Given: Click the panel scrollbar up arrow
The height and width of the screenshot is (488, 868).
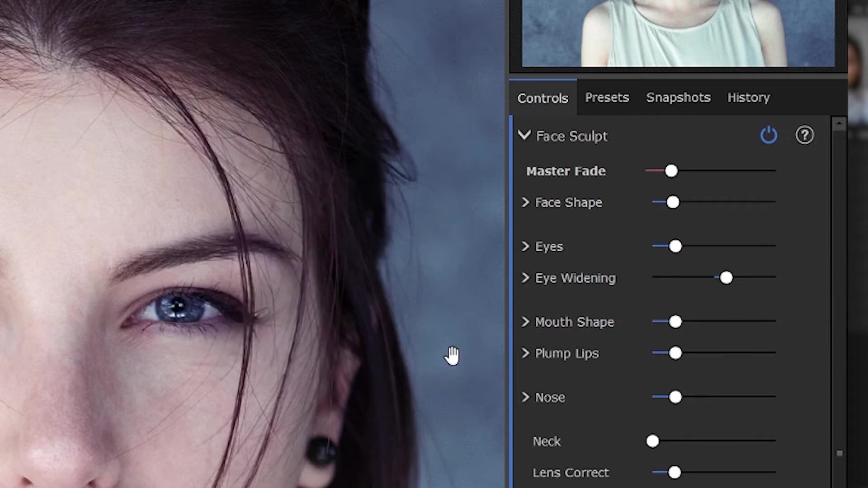Looking at the screenshot, I should 839,123.
